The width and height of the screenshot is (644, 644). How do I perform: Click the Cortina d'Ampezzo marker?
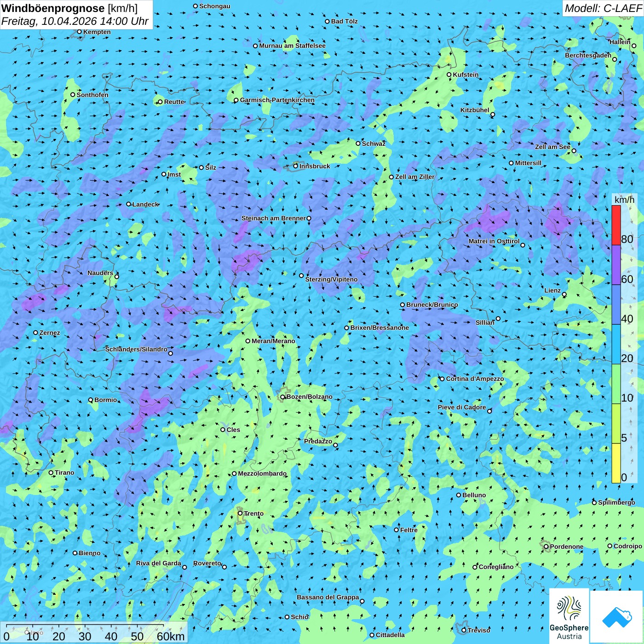pyautogui.click(x=442, y=379)
